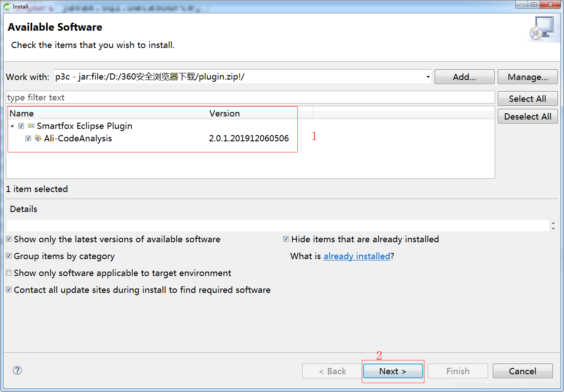Click the Details scroll up arrow

point(553,223)
